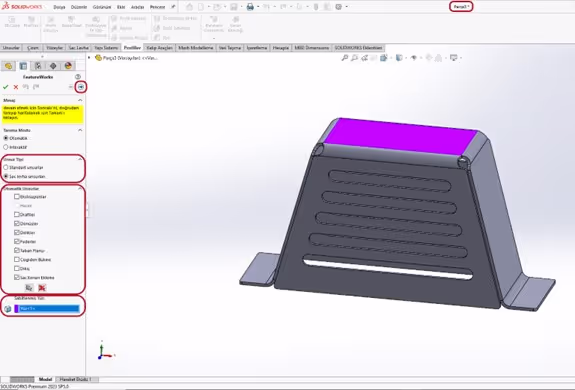Toggle the Section View icon

[374, 58]
